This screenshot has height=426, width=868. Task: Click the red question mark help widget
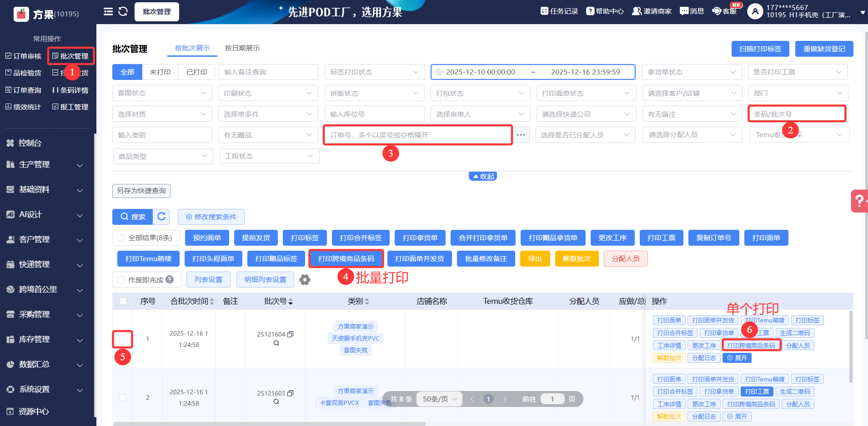pos(859,201)
